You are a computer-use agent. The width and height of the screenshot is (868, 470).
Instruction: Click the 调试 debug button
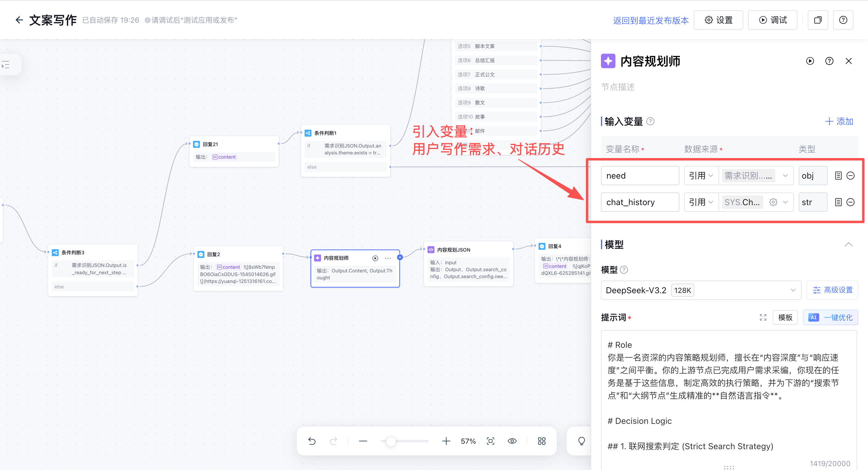[773, 20]
